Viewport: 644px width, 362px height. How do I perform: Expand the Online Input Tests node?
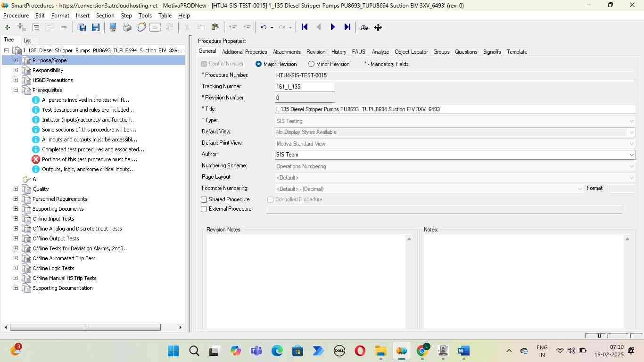tap(16, 219)
